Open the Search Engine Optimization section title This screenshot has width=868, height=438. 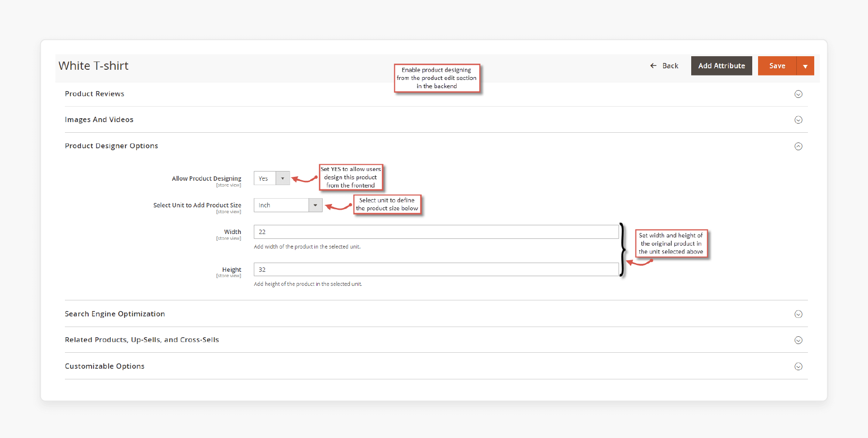click(x=115, y=314)
